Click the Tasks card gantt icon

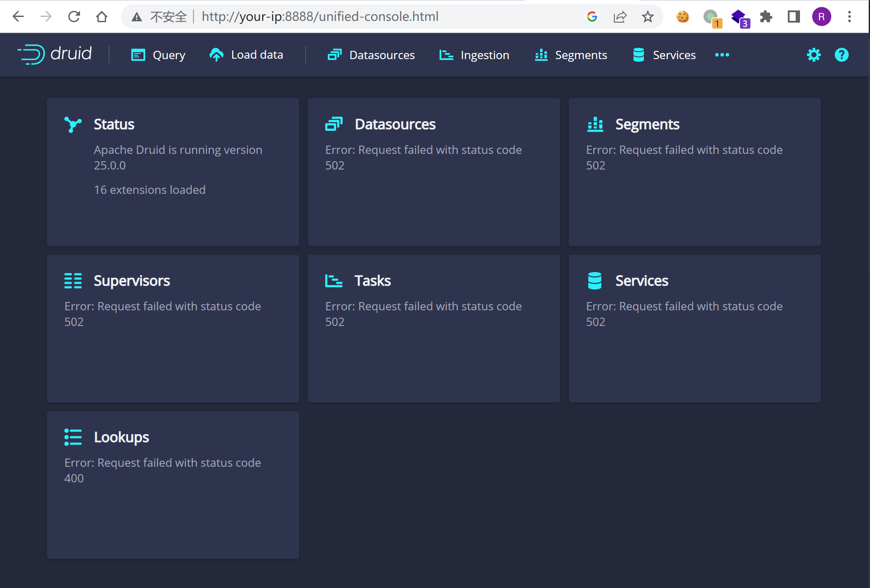[x=333, y=281]
